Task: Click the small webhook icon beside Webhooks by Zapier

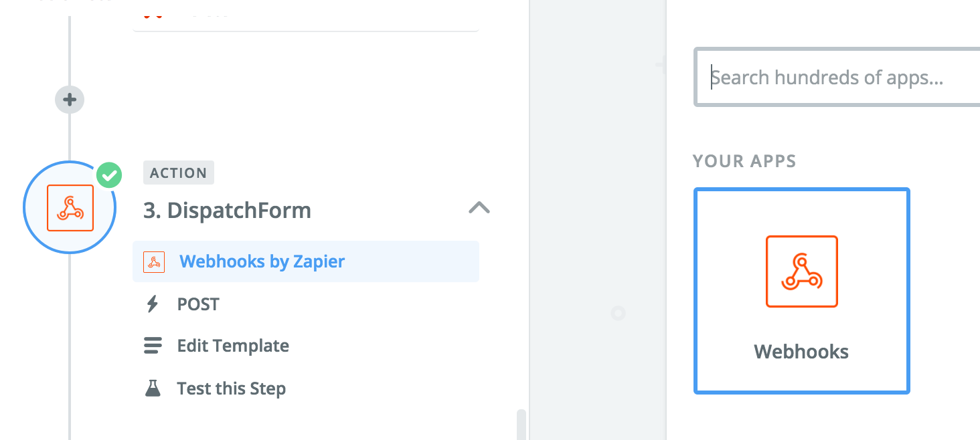Action: coord(154,261)
